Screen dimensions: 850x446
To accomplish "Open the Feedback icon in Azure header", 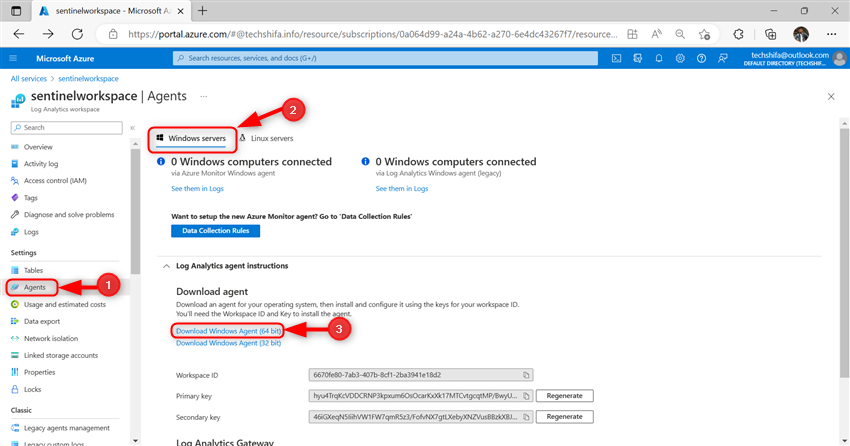I will coord(723,58).
